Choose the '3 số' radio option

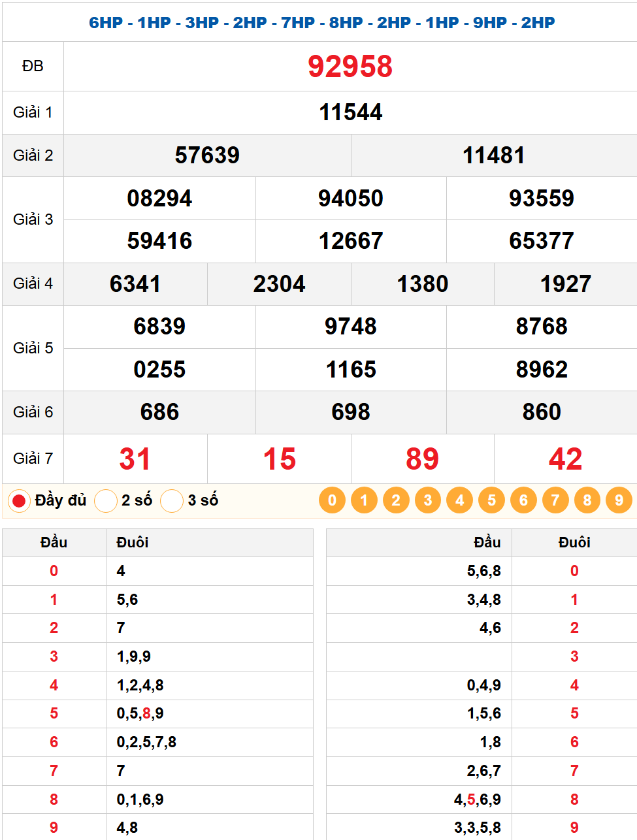coord(172,501)
